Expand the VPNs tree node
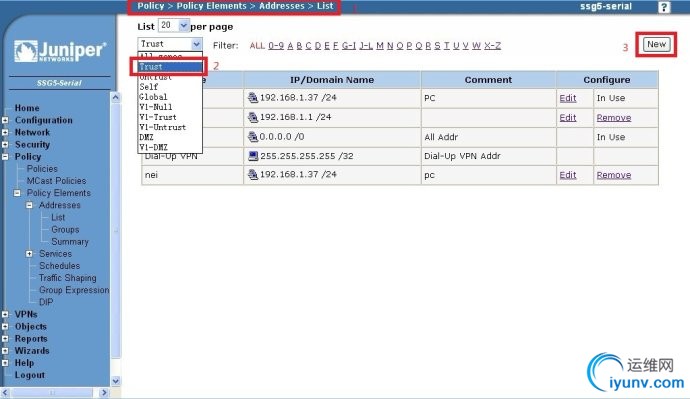The image size is (690, 399). click(5, 314)
